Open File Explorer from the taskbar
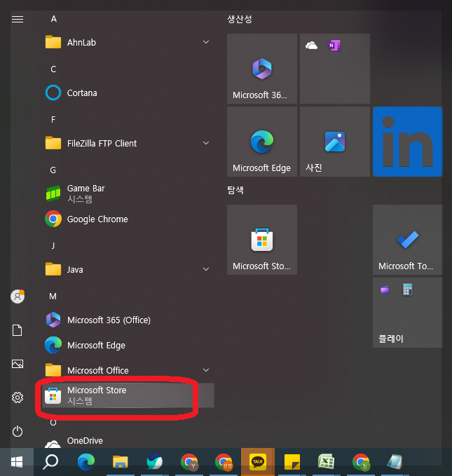This screenshot has width=452, height=476. click(x=121, y=462)
